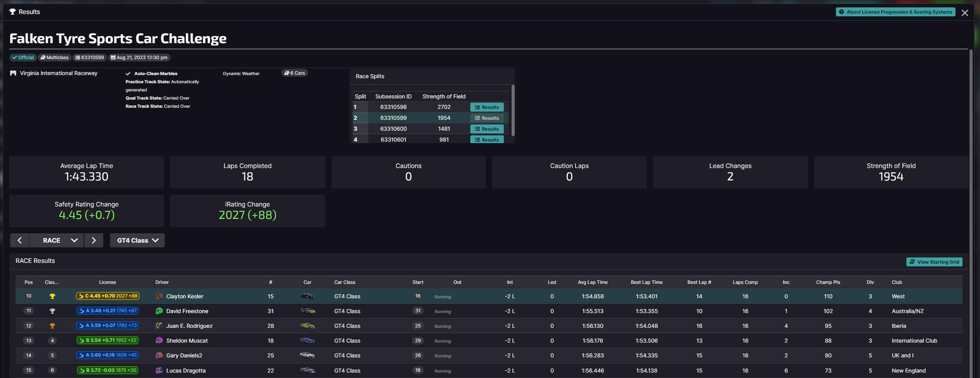The width and height of the screenshot is (980, 378).
Task: Click Clayton Kesler's C 4.45 license badge
Action: coord(107,296)
